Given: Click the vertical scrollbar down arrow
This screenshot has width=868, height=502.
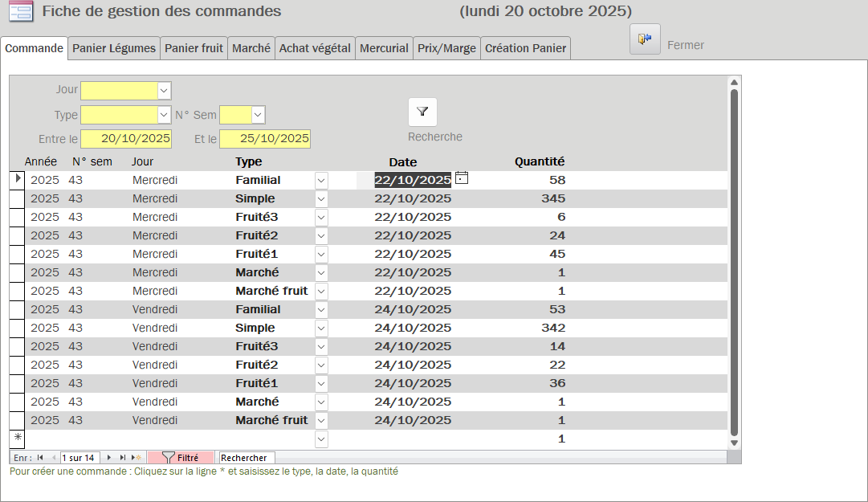Looking at the screenshot, I should click(x=733, y=443).
